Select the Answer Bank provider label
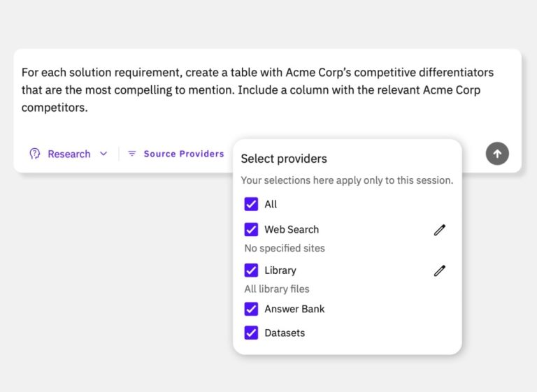Screen dimensions: 537x392 294,309
